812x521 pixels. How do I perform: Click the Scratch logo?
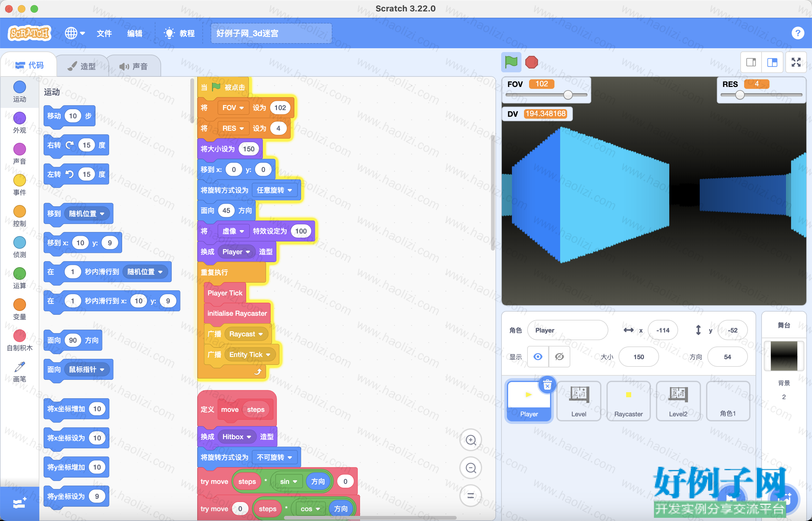pos(29,33)
